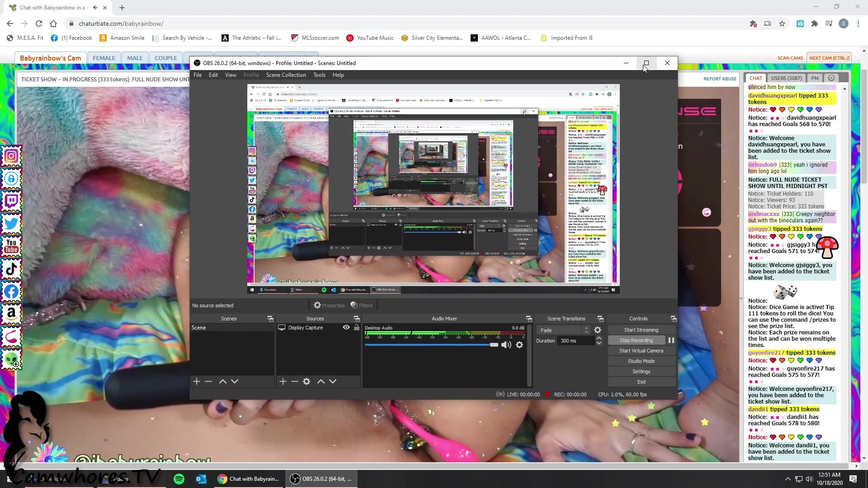The width and height of the screenshot is (868, 488).
Task: Select the Scene item in Scenes list
Action: point(232,328)
